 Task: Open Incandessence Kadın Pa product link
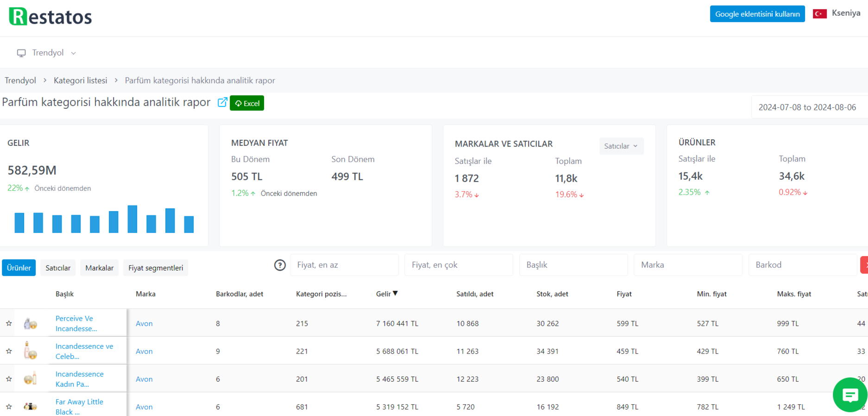(x=80, y=379)
